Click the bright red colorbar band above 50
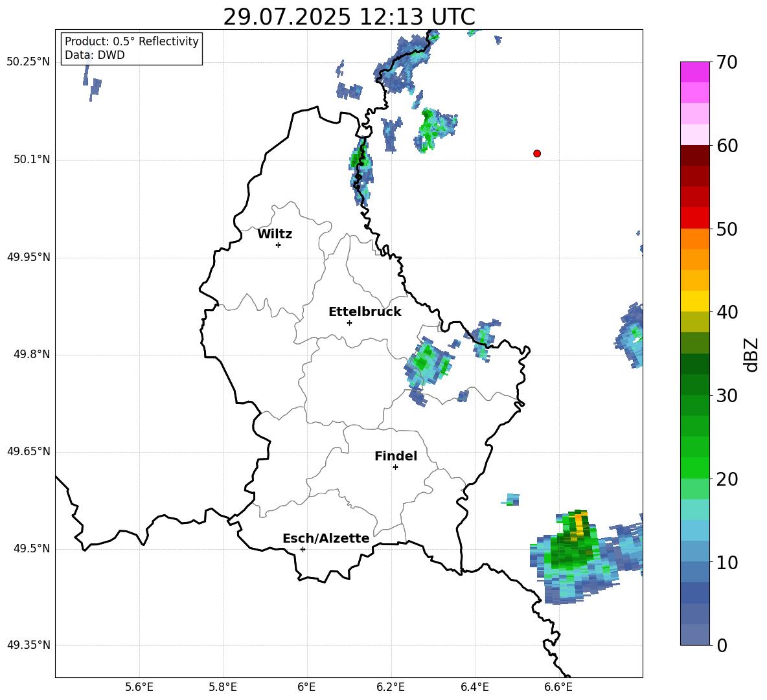The height and width of the screenshot is (700, 767). (694, 218)
